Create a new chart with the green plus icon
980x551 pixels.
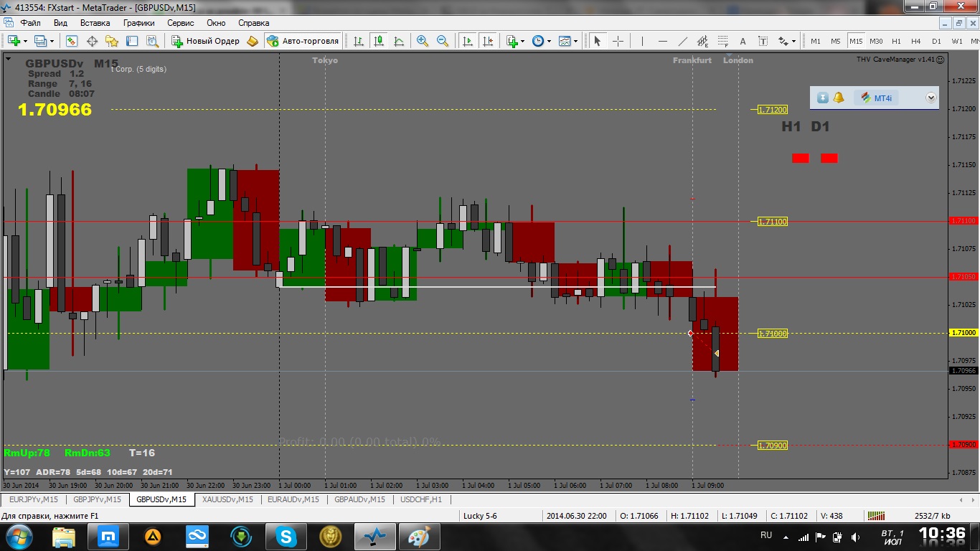point(14,41)
